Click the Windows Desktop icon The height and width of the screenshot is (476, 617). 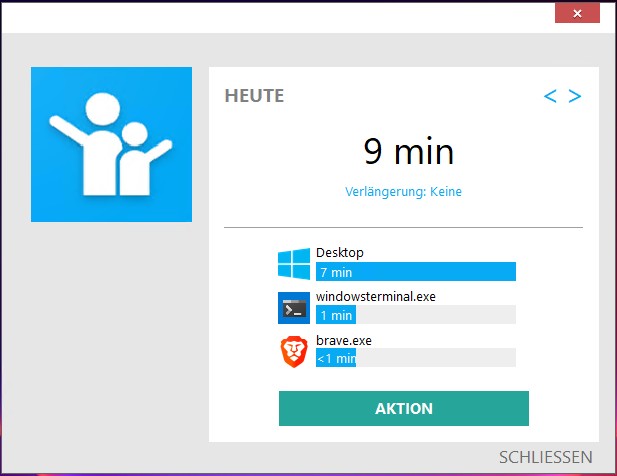coord(294,264)
